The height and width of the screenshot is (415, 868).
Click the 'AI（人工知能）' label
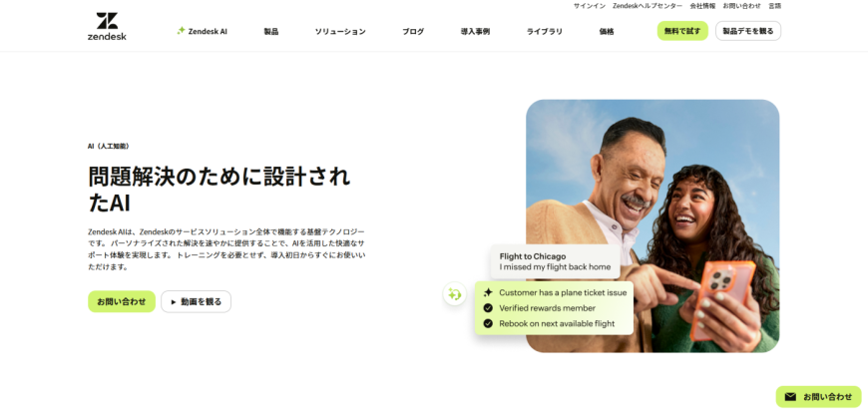[109, 146]
